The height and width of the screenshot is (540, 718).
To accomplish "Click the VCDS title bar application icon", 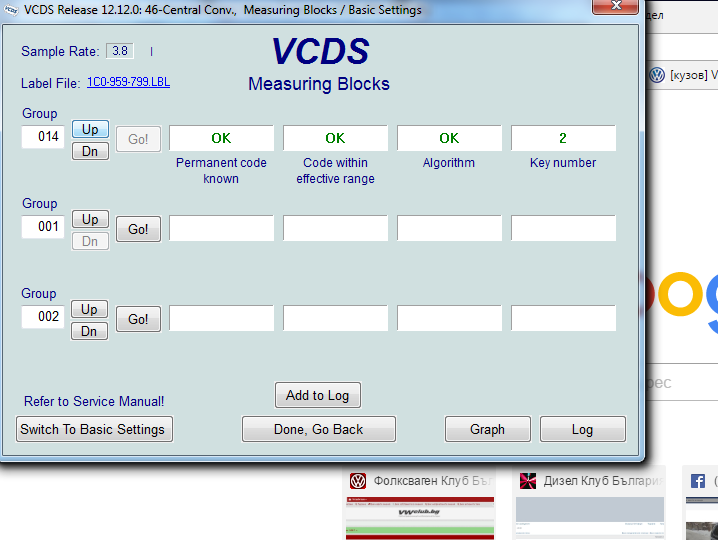I will [x=11, y=10].
